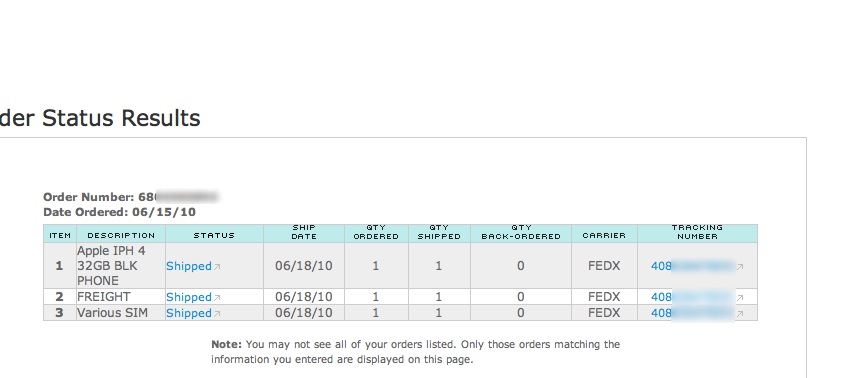Click external arrow icon beside item 1 Shipped
This screenshot has width=863, height=378.
pyautogui.click(x=217, y=267)
